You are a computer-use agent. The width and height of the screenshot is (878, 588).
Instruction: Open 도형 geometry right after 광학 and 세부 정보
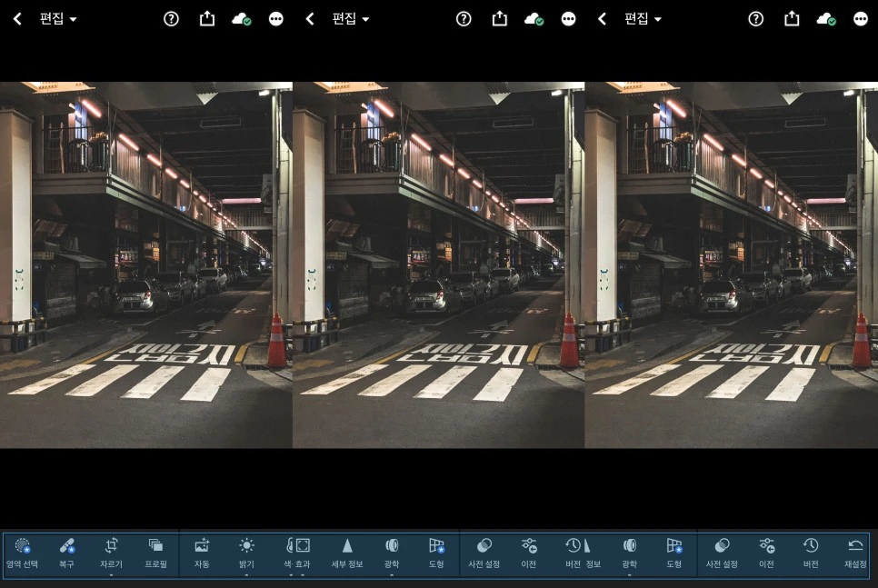pyautogui.click(x=436, y=553)
